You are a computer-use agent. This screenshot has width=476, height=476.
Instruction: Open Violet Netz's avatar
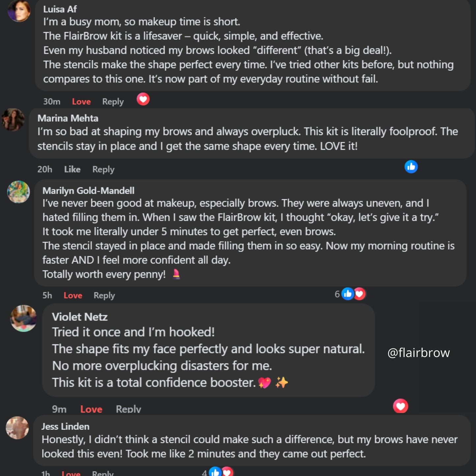pos(23,318)
